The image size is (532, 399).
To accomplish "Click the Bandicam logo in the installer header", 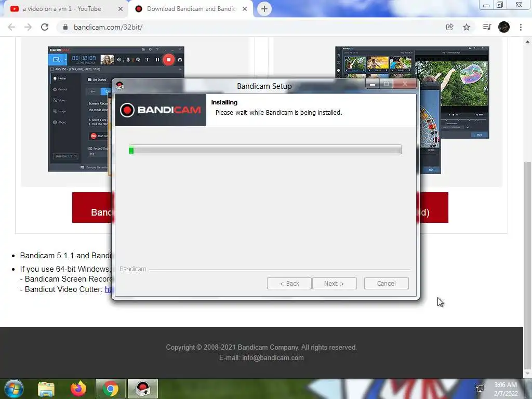I will (161, 110).
